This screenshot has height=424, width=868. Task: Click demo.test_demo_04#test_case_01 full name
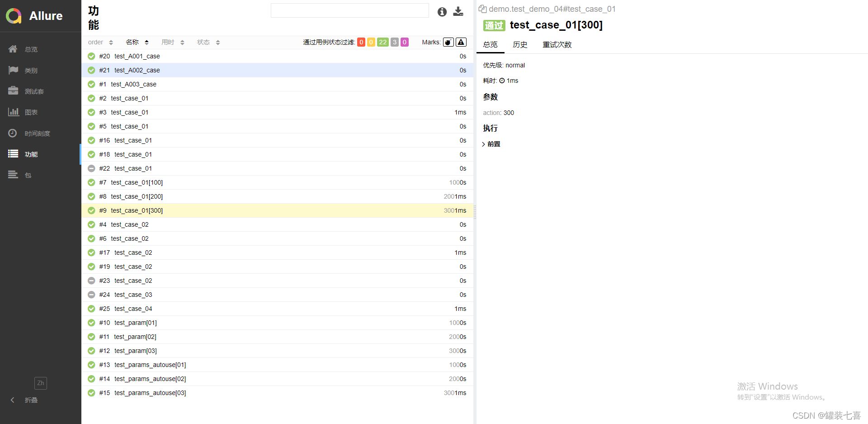coord(552,9)
